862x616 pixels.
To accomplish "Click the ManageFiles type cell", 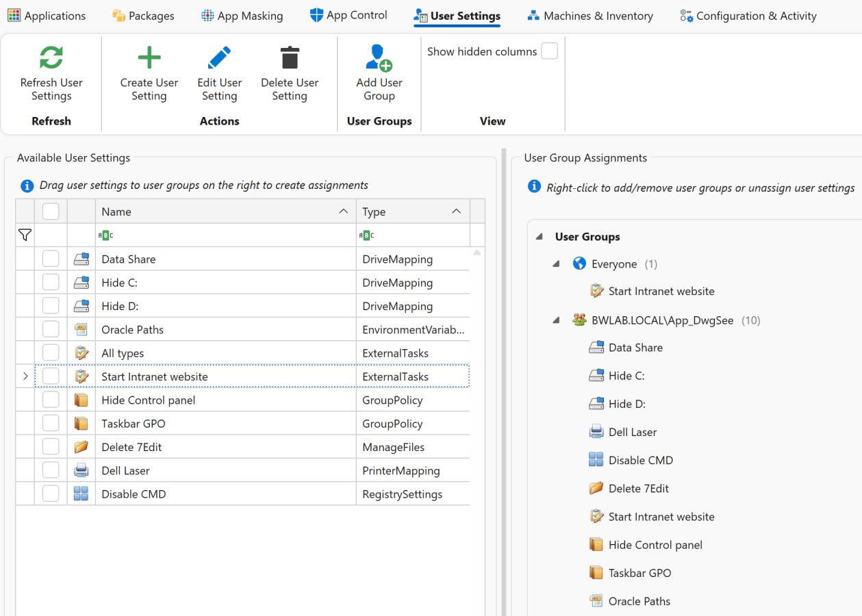I will click(413, 447).
